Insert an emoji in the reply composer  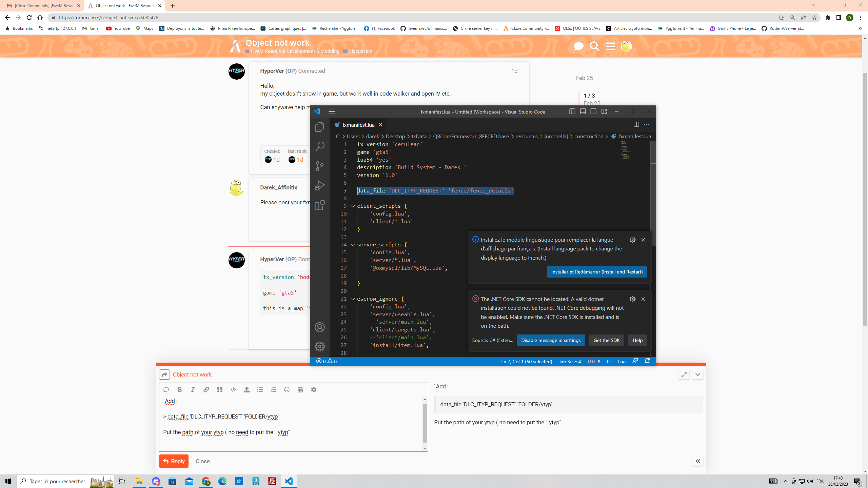pyautogui.click(x=287, y=389)
